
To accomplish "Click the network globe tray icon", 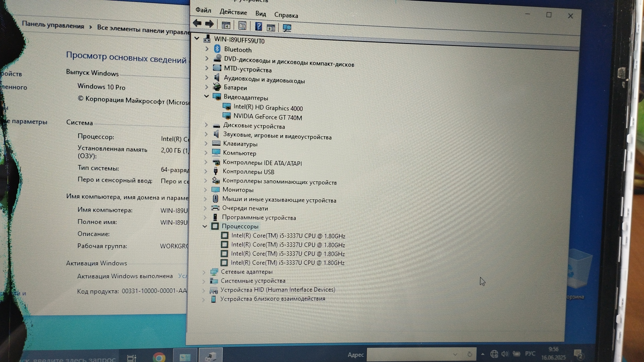I will click(x=494, y=354).
